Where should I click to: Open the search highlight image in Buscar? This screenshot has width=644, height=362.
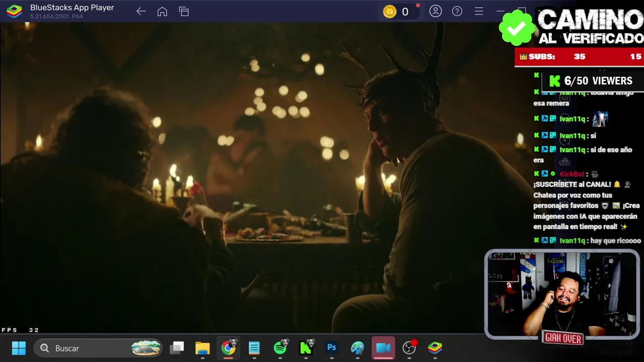pos(146,348)
